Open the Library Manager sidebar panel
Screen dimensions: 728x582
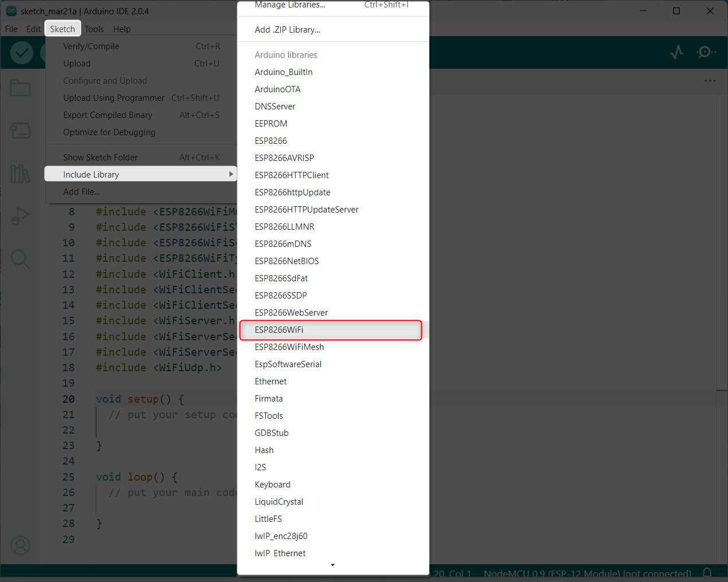pyautogui.click(x=20, y=174)
